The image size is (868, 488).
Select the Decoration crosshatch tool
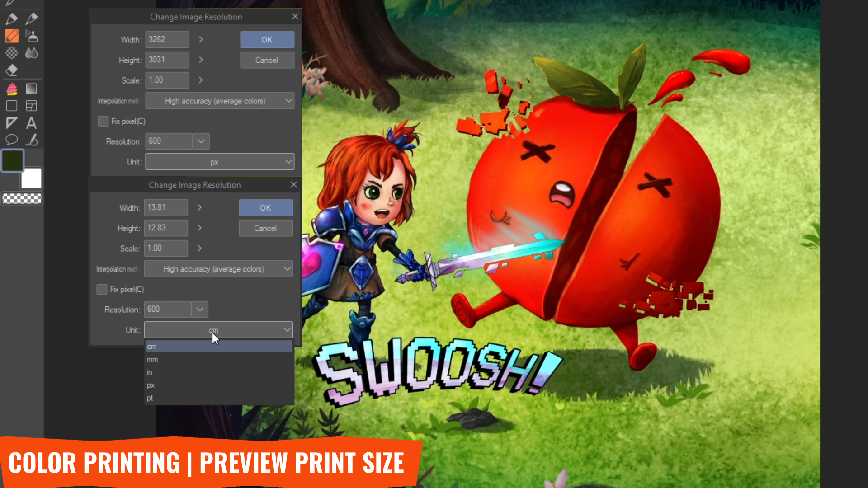click(12, 53)
